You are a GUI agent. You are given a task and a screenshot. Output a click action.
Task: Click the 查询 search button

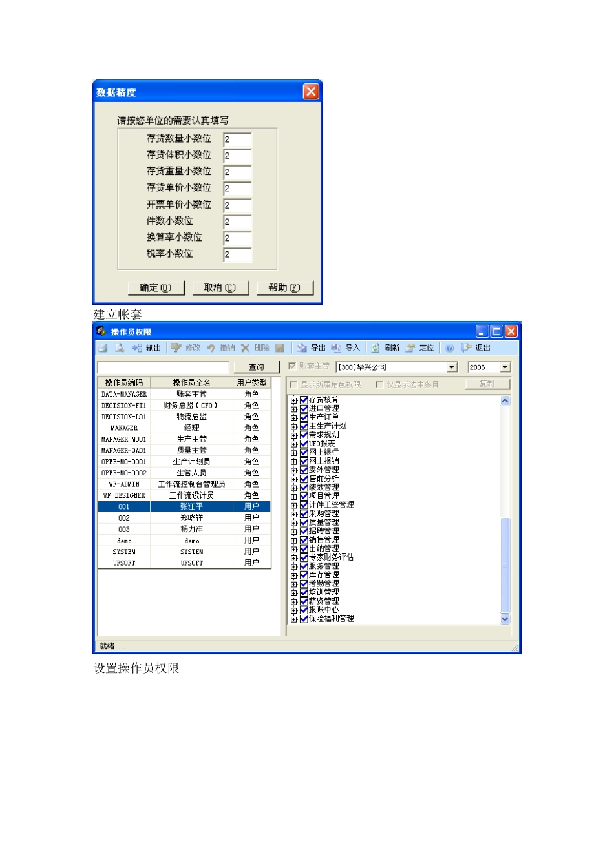pyautogui.click(x=257, y=367)
